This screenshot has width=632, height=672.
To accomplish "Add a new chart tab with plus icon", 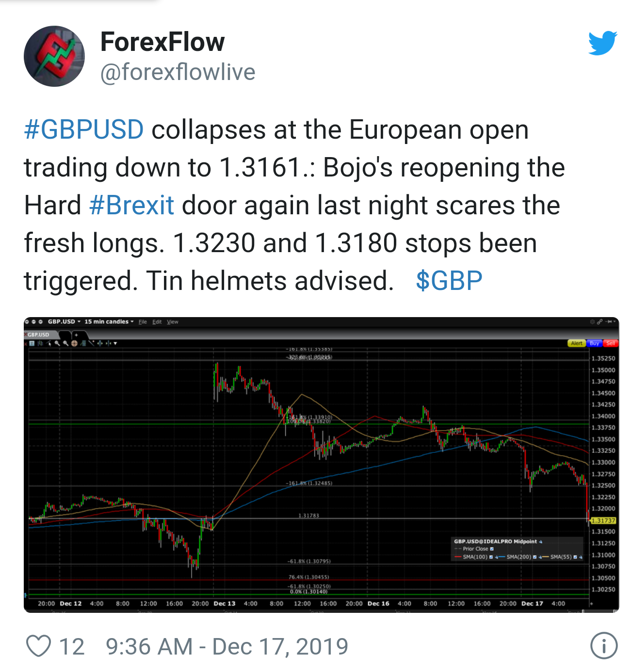I will pos(76,335).
